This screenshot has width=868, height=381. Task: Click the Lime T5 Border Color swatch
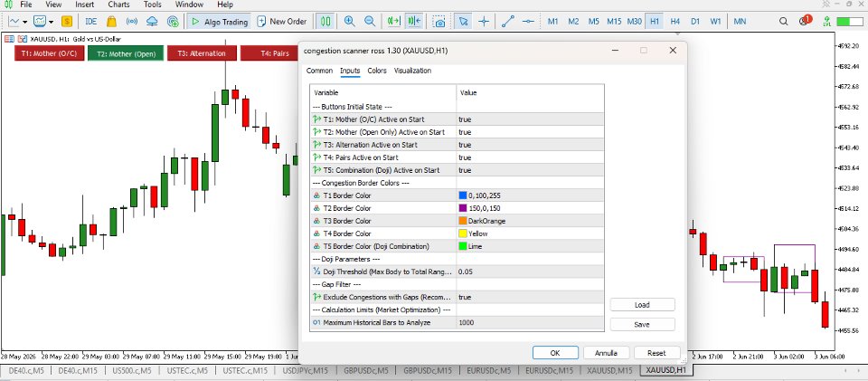(x=463, y=246)
